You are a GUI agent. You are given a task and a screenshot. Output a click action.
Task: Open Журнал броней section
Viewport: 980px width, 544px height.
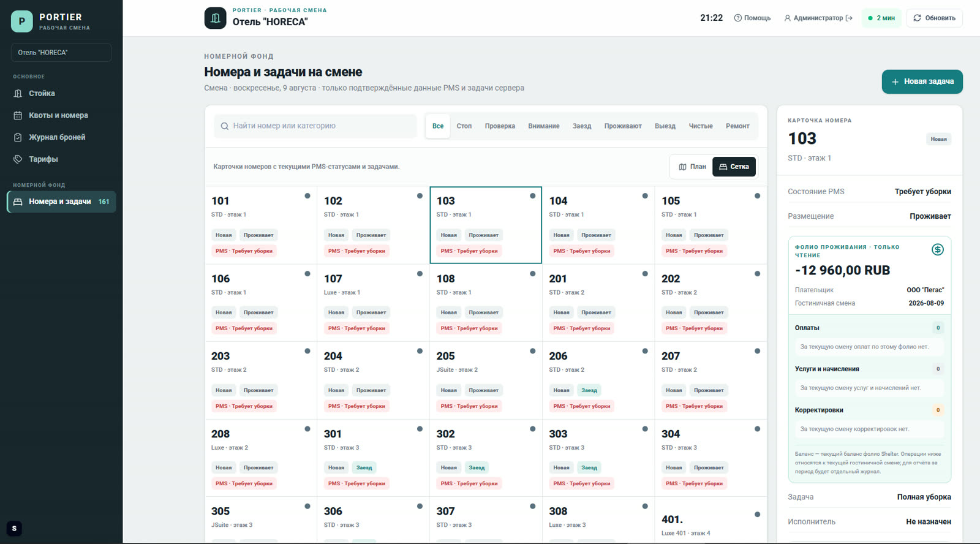[61, 137]
